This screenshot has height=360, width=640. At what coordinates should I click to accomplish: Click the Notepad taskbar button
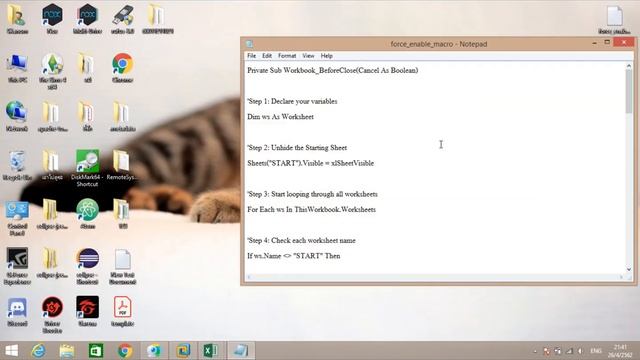240,351
